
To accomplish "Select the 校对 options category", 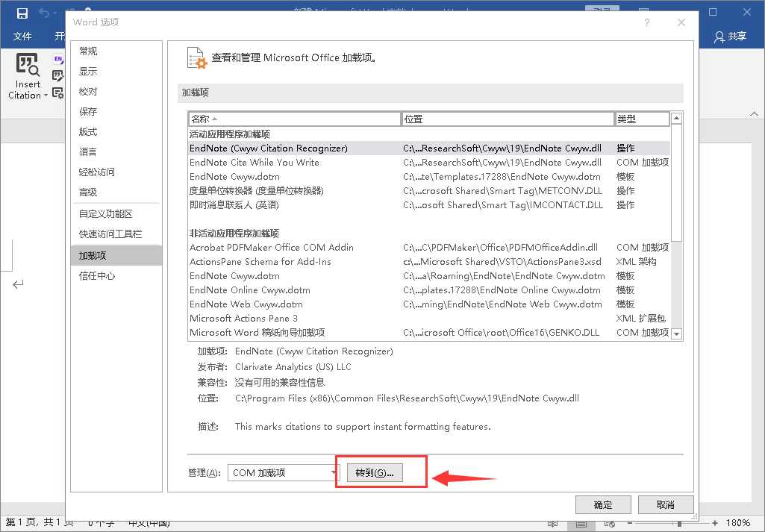I will pos(116,92).
